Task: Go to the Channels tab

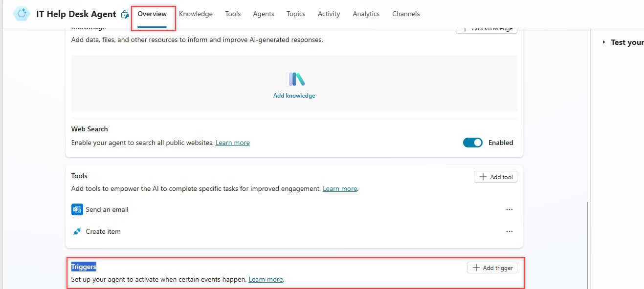Action: click(406, 14)
